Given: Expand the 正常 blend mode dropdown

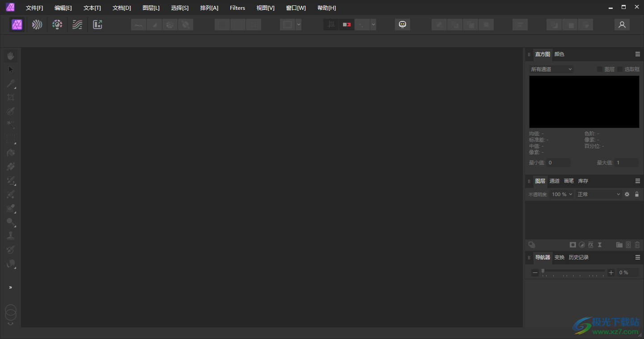Looking at the screenshot, I should tap(598, 194).
